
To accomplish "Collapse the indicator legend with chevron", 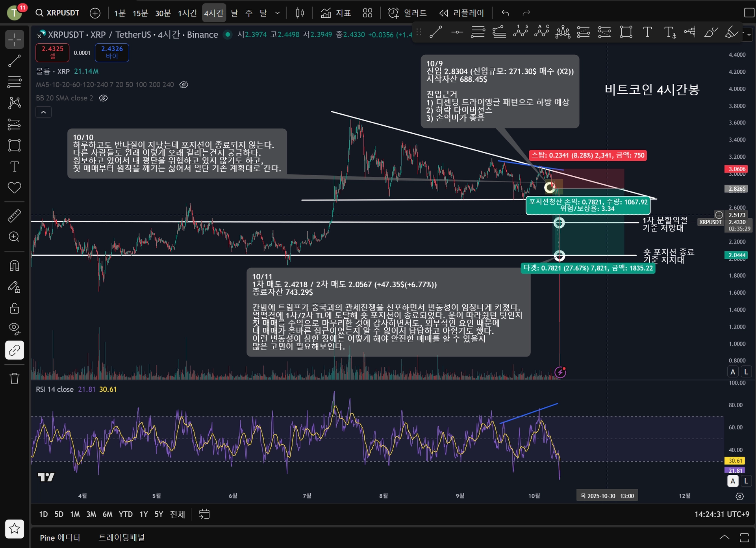I will 44,112.
